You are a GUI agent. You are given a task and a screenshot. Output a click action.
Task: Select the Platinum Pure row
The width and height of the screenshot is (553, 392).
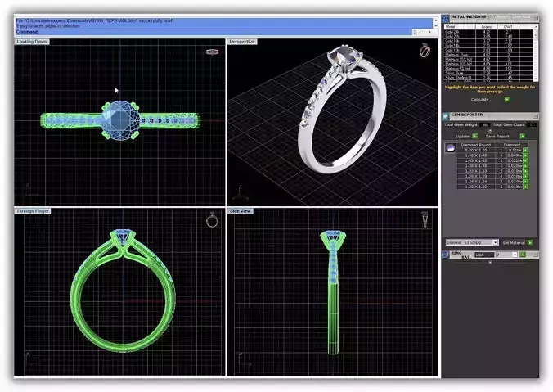488,55
